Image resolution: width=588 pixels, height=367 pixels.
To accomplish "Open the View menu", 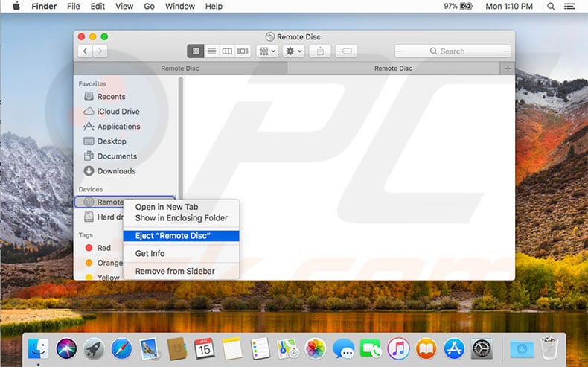I will [x=124, y=7].
